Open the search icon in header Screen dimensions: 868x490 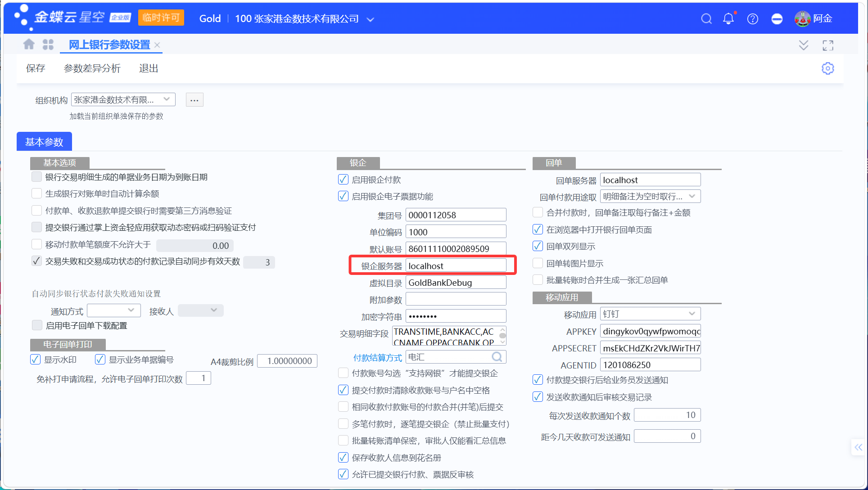coord(706,18)
